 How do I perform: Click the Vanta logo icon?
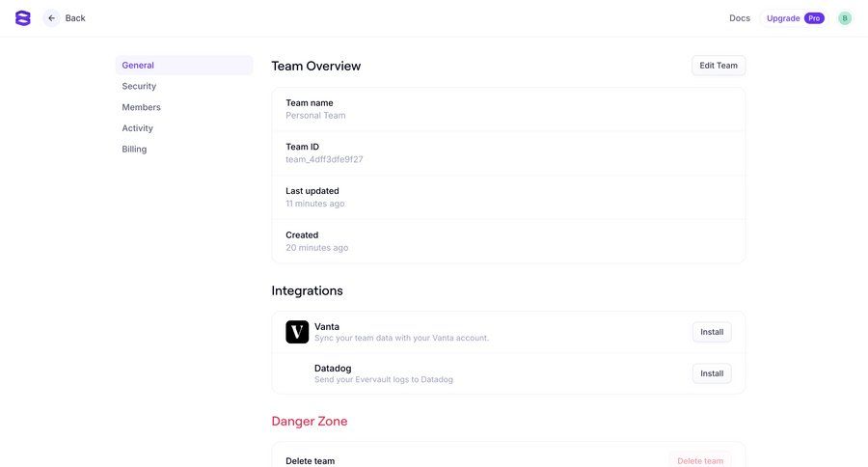pyautogui.click(x=297, y=332)
